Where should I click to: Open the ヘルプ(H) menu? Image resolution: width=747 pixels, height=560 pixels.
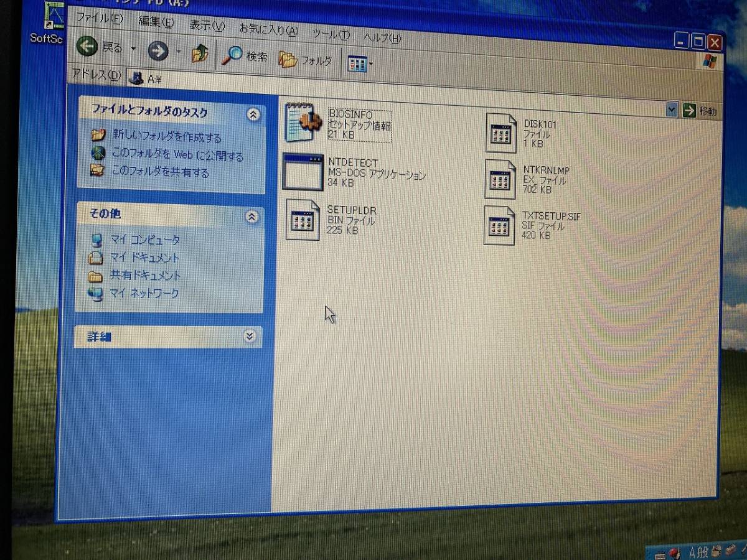(x=382, y=37)
